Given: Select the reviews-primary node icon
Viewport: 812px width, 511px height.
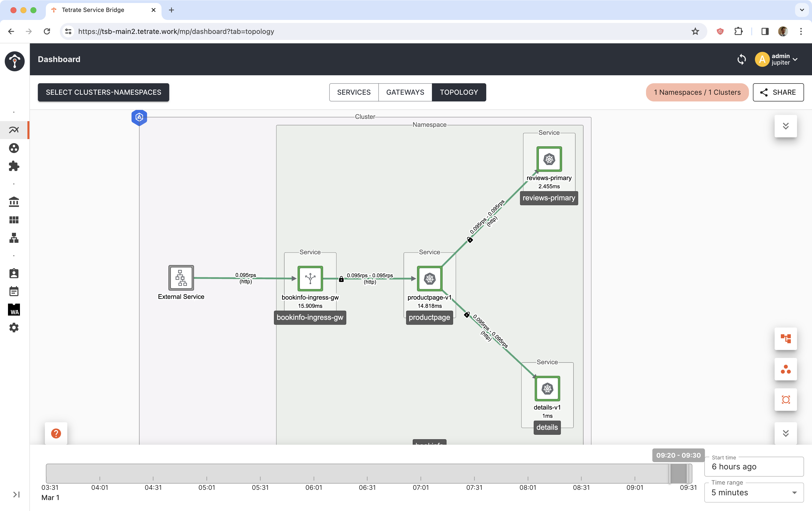Looking at the screenshot, I should tap(549, 159).
